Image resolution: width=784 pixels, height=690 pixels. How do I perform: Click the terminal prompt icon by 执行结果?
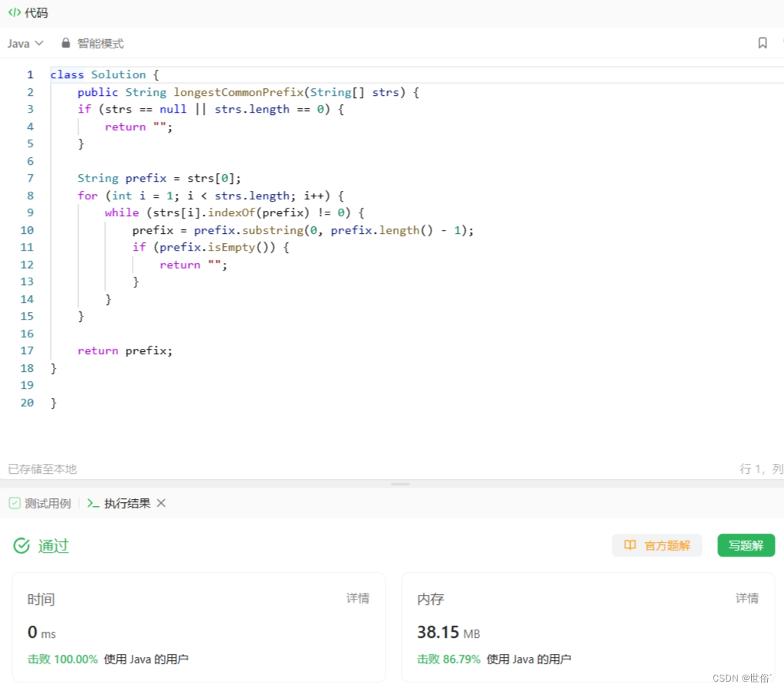click(x=93, y=503)
